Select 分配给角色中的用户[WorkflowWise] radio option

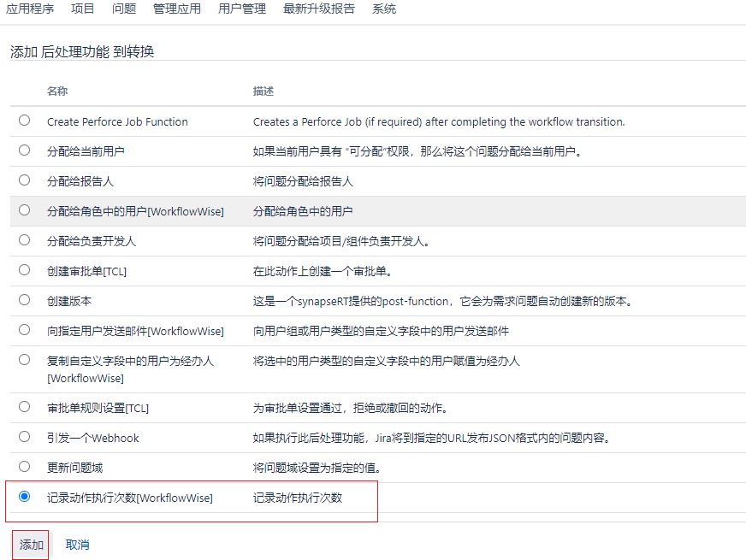click(24, 210)
